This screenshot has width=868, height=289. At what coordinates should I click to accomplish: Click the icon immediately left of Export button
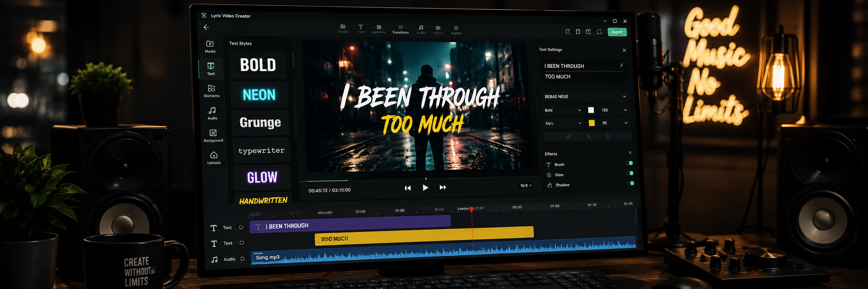pyautogui.click(x=599, y=32)
